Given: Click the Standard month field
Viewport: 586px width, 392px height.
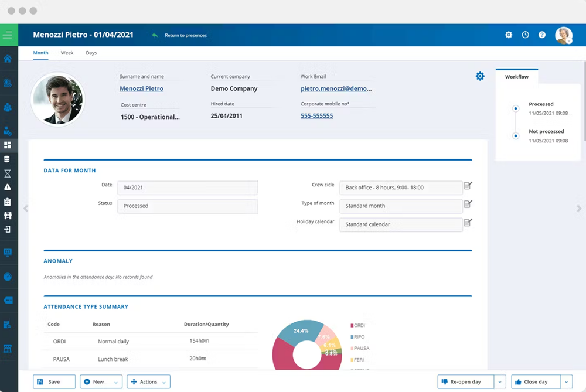Looking at the screenshot, I should click(401, 206).
